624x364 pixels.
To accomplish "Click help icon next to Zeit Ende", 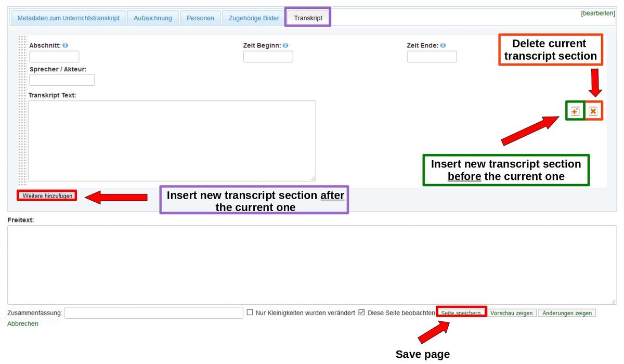I will click(x=443, y=46).
